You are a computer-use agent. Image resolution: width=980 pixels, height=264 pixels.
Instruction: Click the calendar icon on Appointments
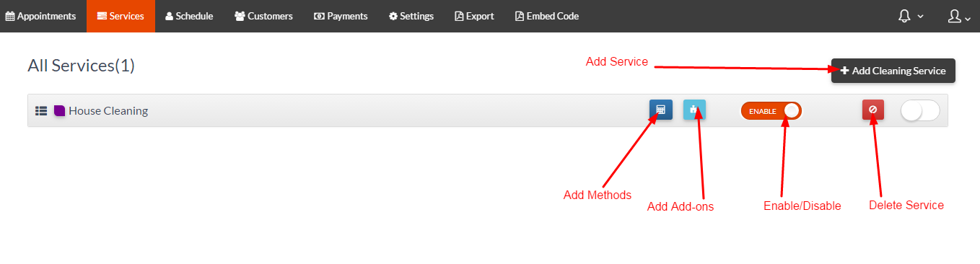pos(10,16)
